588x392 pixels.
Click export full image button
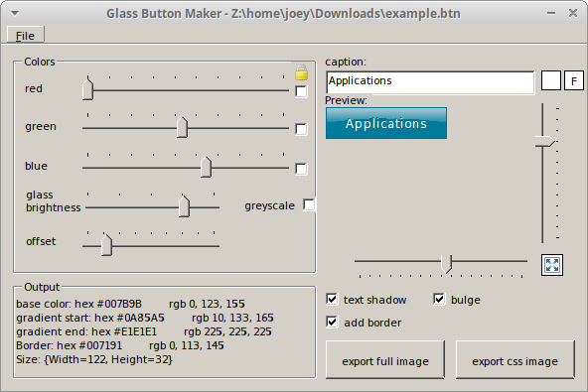(x=385, y=360)
